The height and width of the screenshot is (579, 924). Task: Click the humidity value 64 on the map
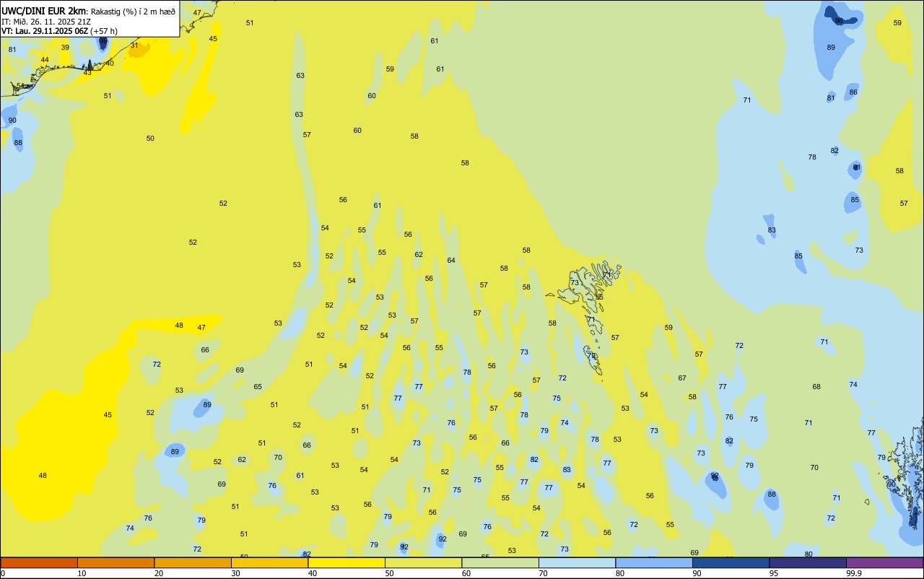pyautogui.click(x=451, y=261)
